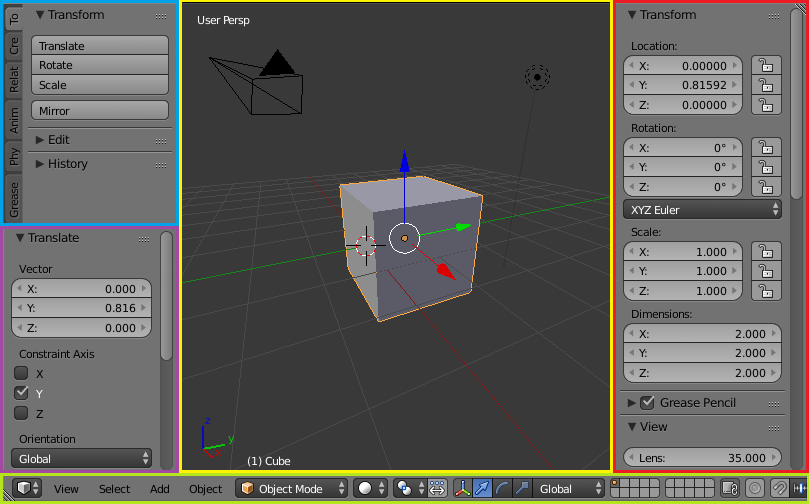Click the red X-axis manipulator arrow
The height and width of the screenshot is (504, 809).
point(446,271)
